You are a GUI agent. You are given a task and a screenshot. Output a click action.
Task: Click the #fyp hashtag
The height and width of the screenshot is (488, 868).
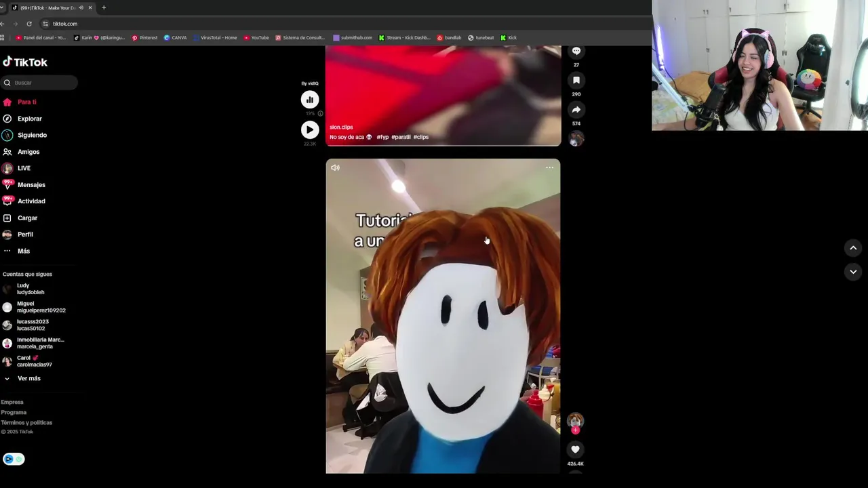click(x=382, y=137)
